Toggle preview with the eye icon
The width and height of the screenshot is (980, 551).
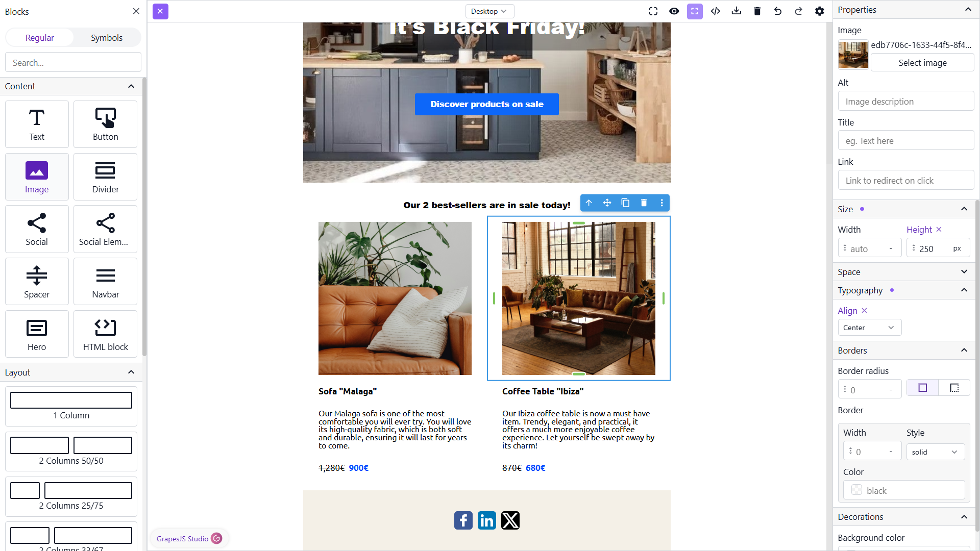tap(674, 11)
